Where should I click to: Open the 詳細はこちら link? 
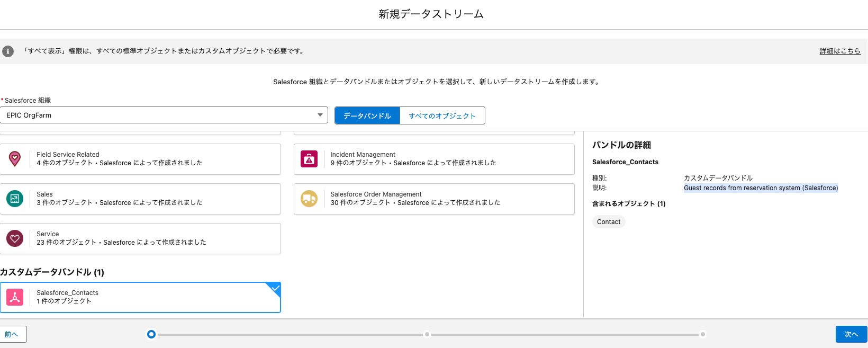(840, 51)
